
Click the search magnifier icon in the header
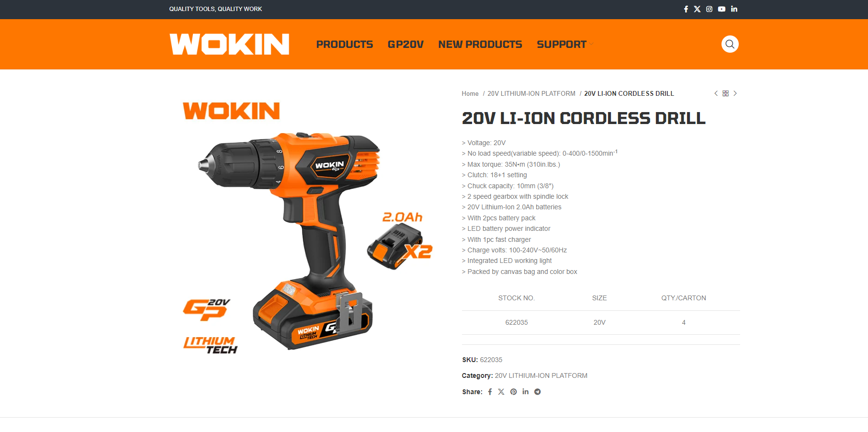point(730,44)
